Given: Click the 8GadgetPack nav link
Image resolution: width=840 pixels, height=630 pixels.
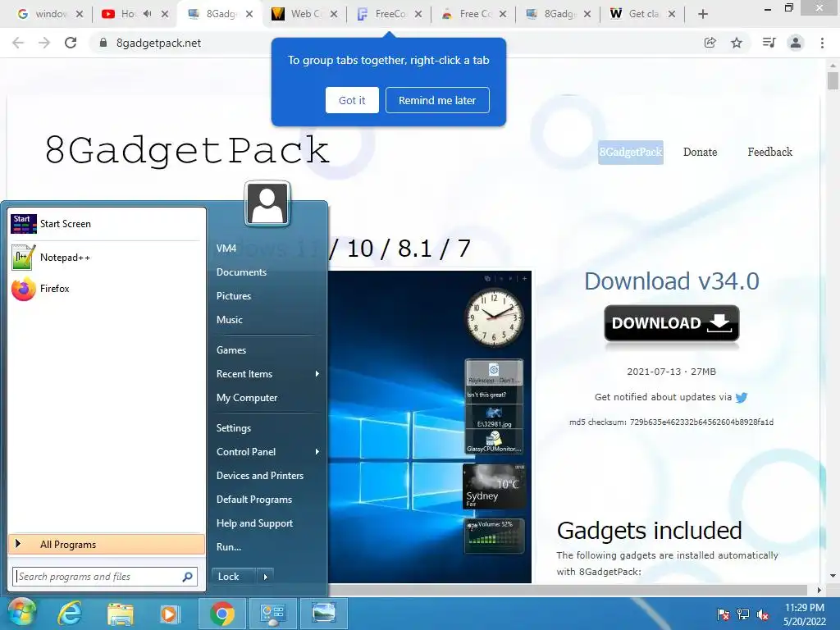Looking at the screenshot, I should point(631,152).
